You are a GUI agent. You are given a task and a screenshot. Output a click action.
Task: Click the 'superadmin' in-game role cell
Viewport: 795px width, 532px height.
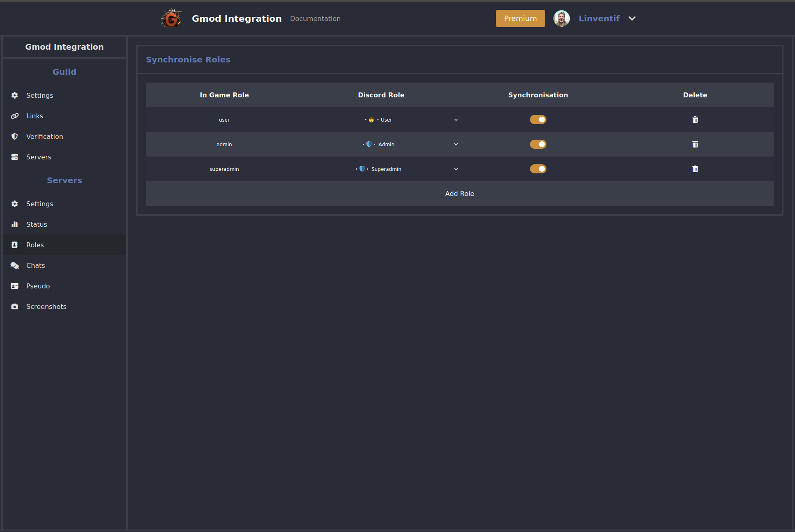pos(224,169)
